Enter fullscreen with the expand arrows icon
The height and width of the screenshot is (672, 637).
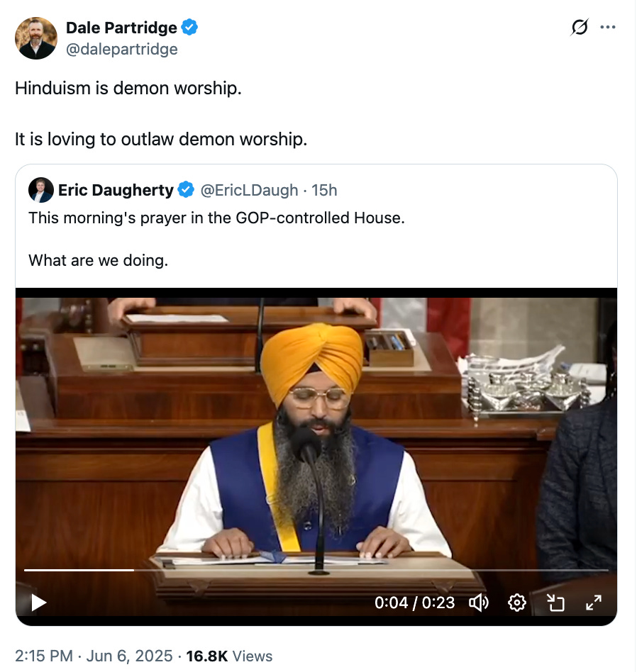[x=594, y=603]
